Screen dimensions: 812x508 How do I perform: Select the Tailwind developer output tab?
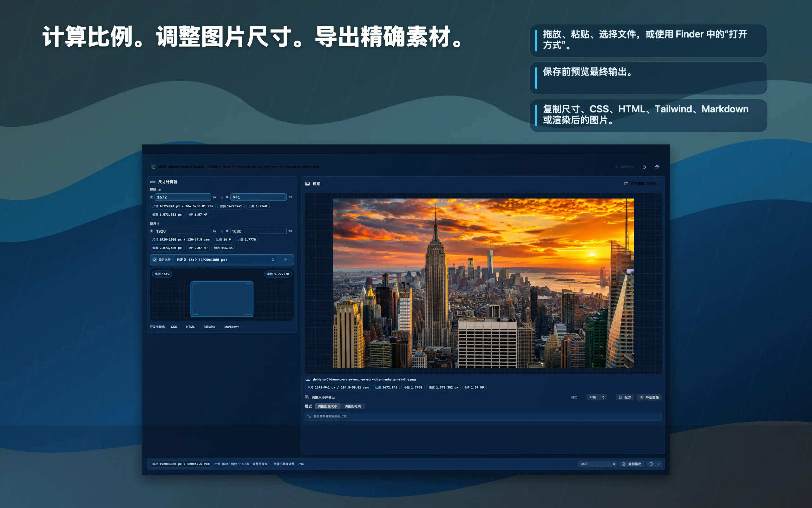209,327
